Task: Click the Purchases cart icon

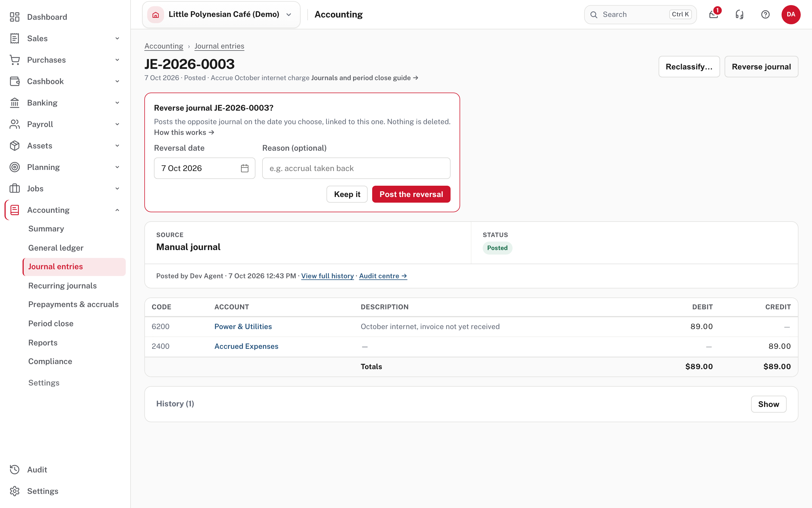Action: click(x=14, y=60)
